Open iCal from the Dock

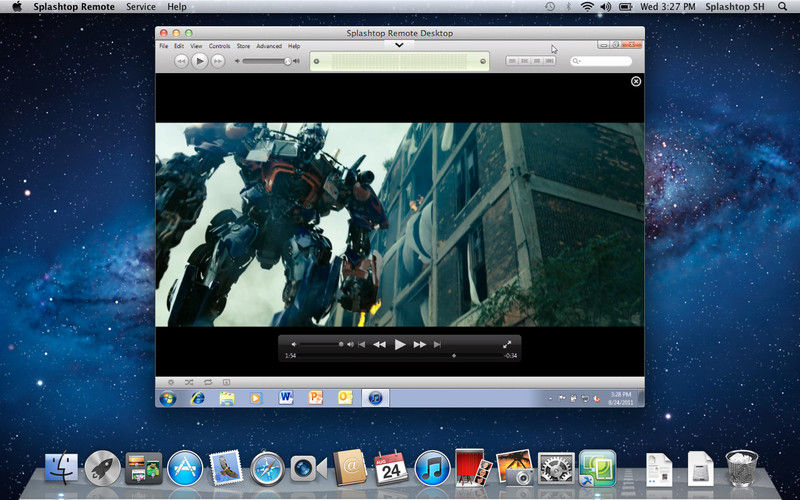coord(391,467)
